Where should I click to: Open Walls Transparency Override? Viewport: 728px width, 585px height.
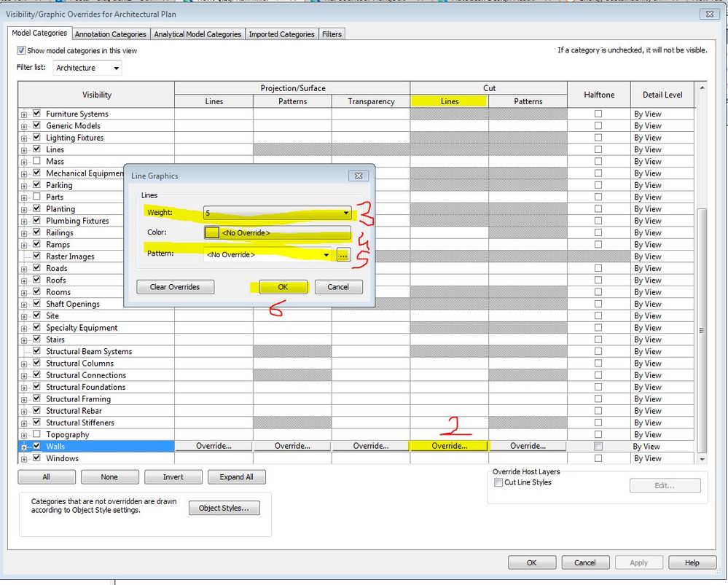point(370,446)
